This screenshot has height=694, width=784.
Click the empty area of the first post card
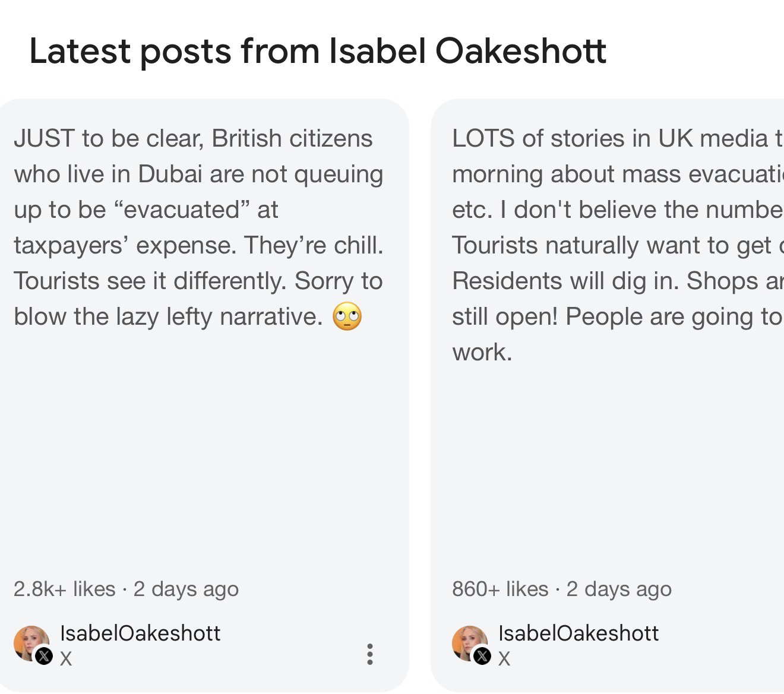click(x=202, y=451)
